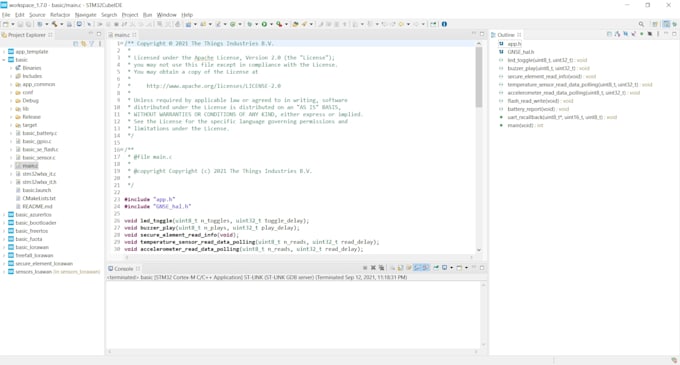This screenshot has height=365, width=680.
Task: Open CMakeLists.txt in Project Explorer
Action: tap(39, 198)
